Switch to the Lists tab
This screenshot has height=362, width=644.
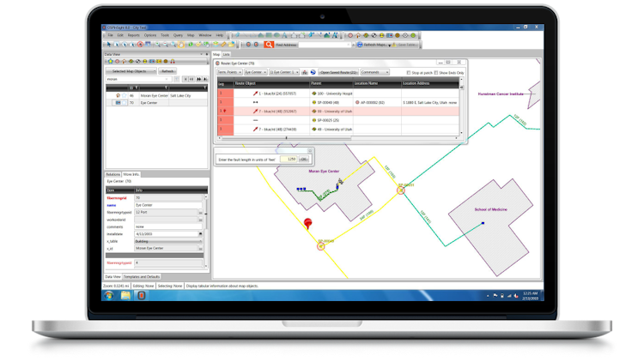(227, 54)
